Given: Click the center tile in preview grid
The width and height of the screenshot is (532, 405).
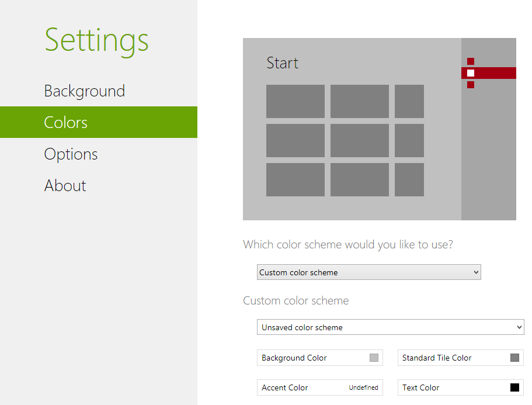Looking at the screenshot, I should pyautogui.click(x=359, y=140).
